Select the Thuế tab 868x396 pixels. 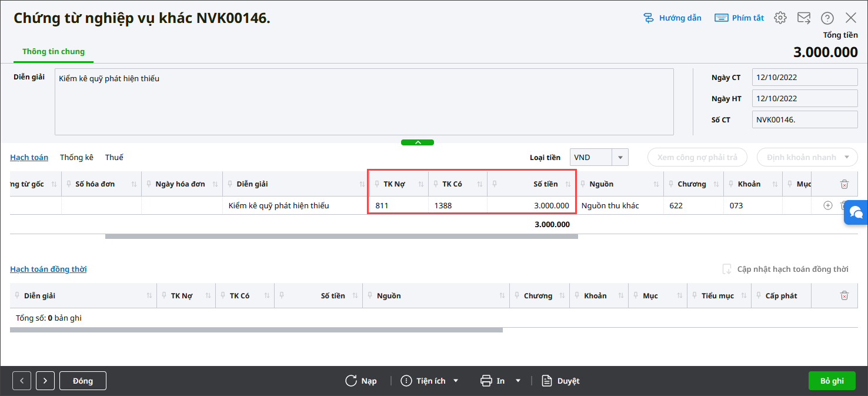pyautogui.click(x=114, y=157)
